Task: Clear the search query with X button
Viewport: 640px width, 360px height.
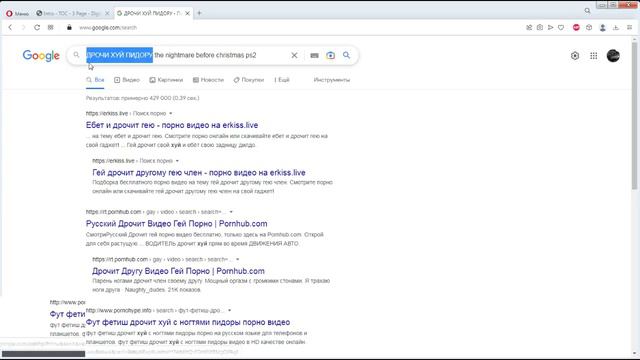Action: coord(294,55)
